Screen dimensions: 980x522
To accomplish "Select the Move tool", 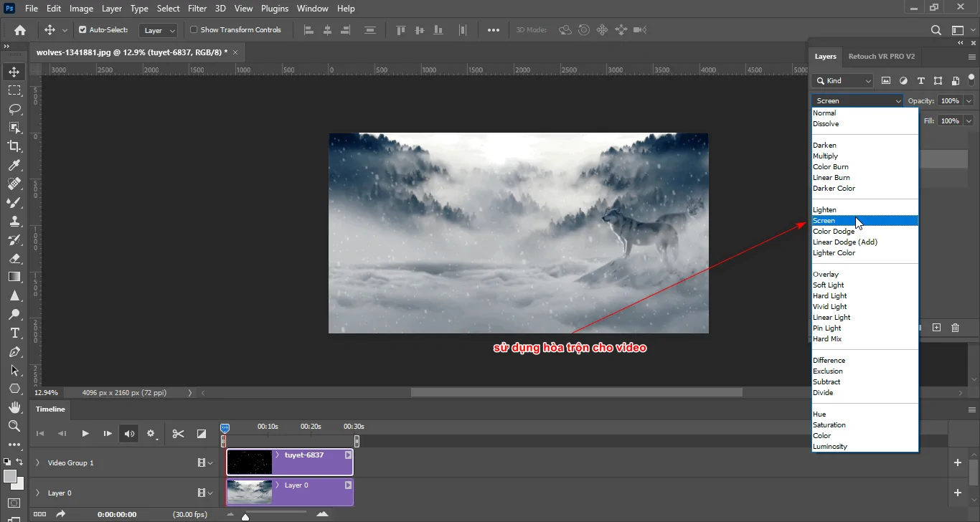I will pyautogui.click(x=14, y=71).
